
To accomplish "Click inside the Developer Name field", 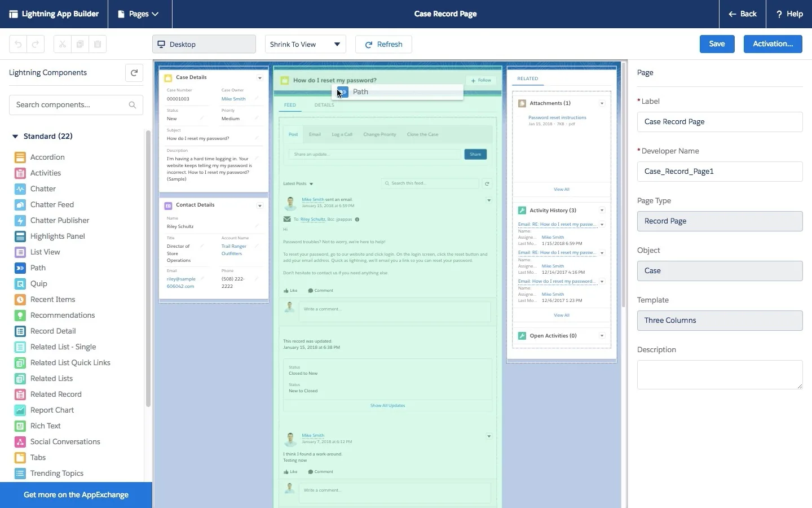I will point(720,172).
